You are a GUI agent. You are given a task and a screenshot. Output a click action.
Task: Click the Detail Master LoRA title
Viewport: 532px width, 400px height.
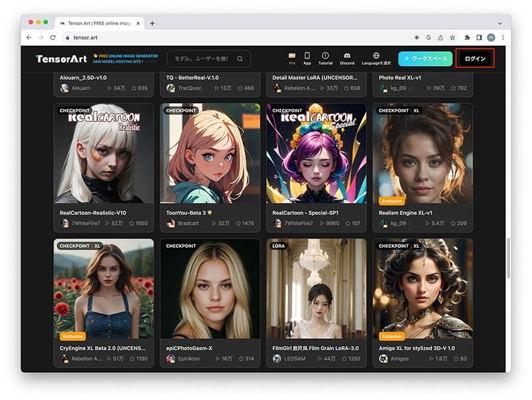click(x=315, y=78)
